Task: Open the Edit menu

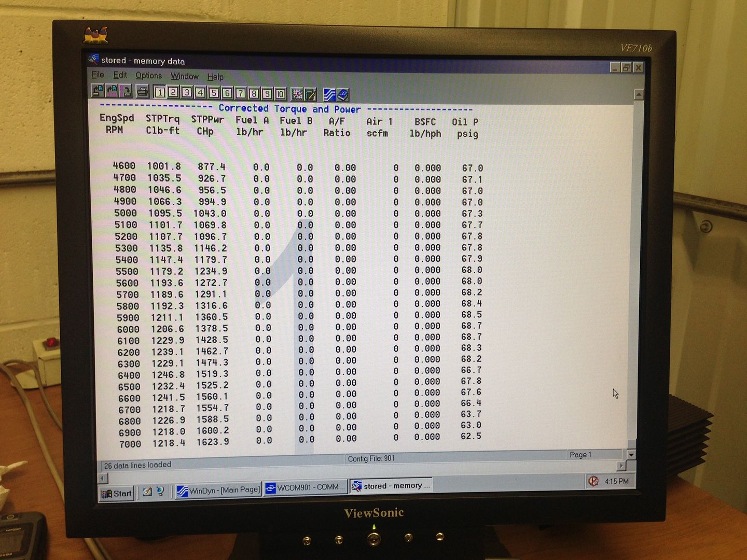Action: tap(120, 75)
